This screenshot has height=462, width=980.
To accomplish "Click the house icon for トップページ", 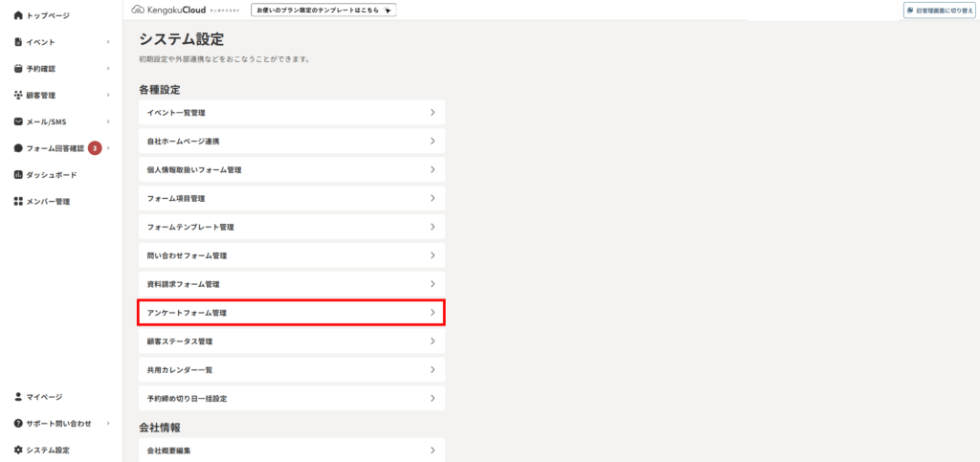I will pyautogui.click(x=18, y=15).
